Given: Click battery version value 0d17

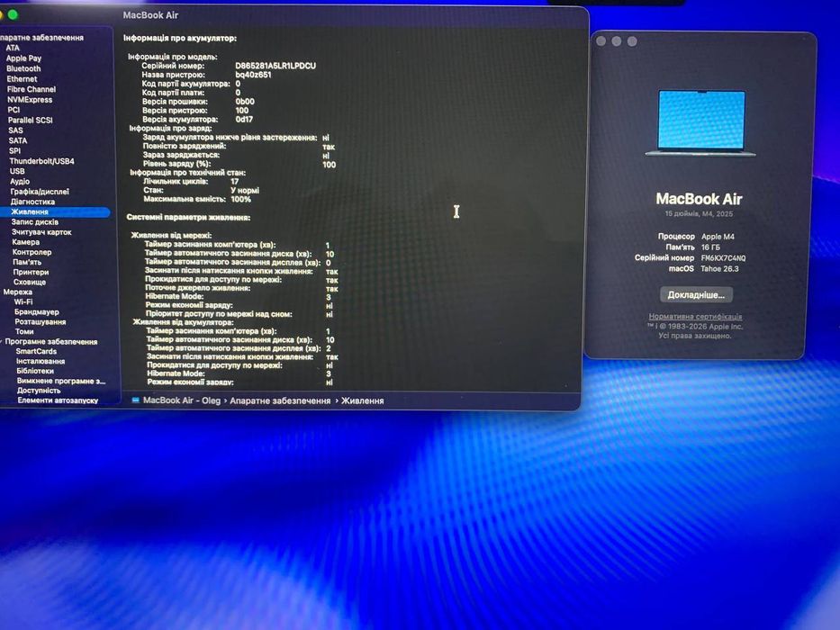Looking at the screenshot, I should pos(244,119).
